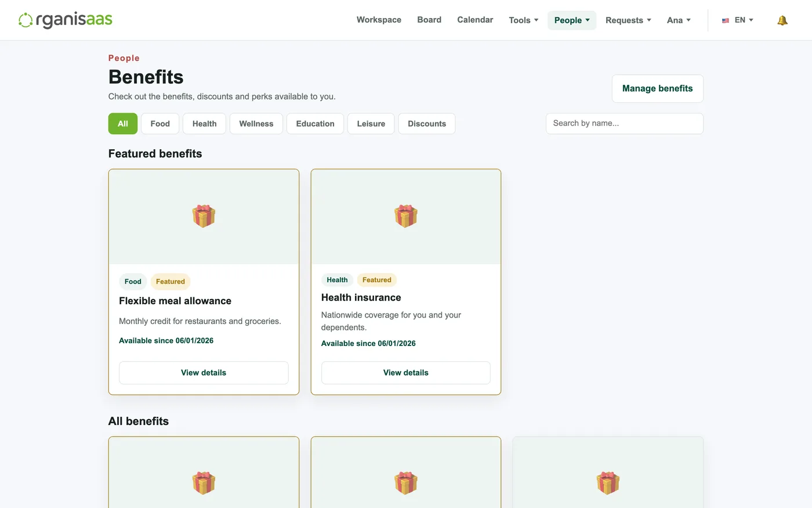
Task: Click the Flexible meal allowance title
Action: click(175, 301)
